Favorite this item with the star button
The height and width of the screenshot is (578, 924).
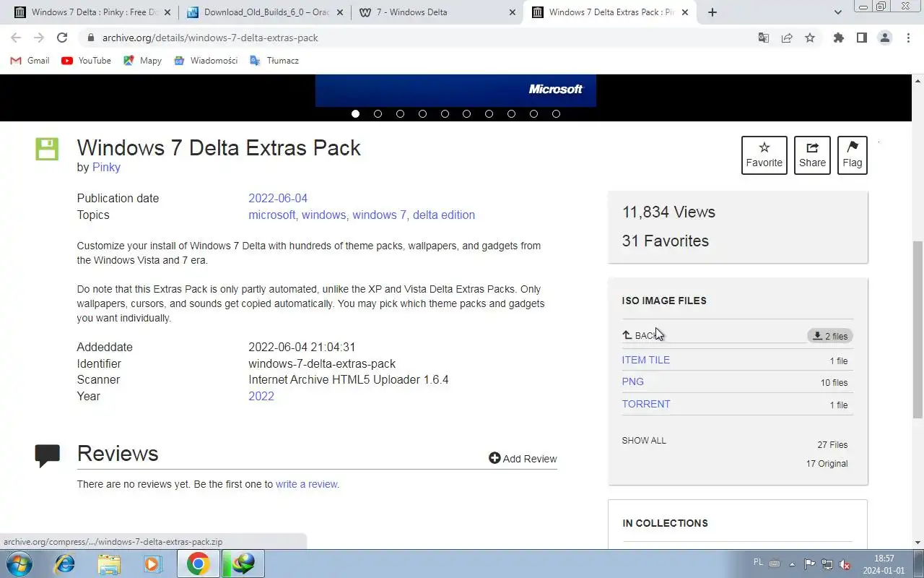click(x=764, y=155)
